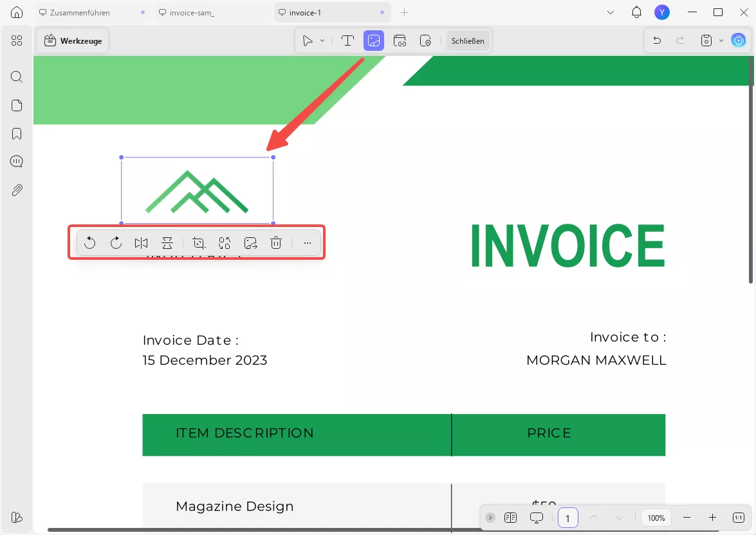
Task: Open the Werkzeuge tools button
Action: [73, 41]
